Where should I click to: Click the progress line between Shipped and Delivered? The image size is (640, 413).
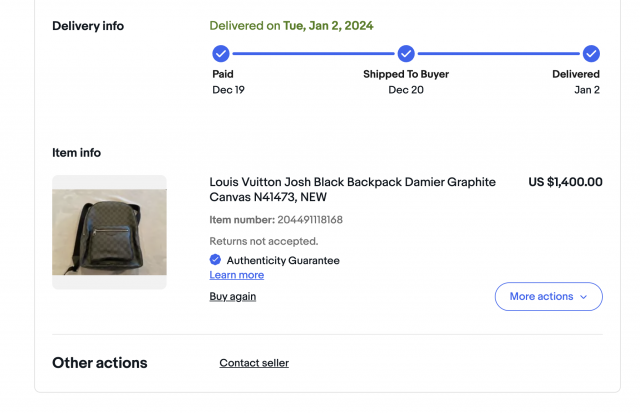tap(498, 53)
